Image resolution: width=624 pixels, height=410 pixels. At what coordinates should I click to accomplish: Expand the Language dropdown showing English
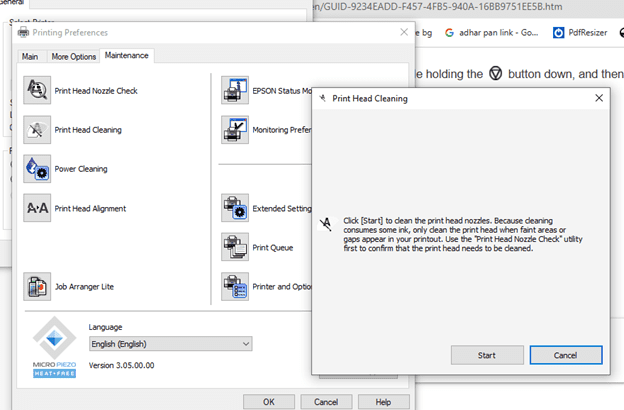170,344
